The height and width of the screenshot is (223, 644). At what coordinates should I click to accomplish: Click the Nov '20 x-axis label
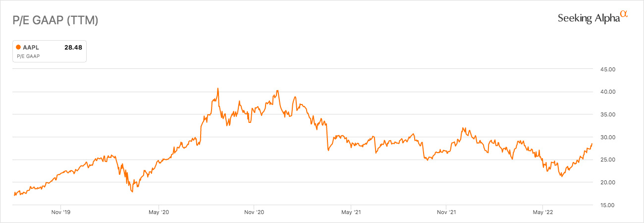coord(254,213)
